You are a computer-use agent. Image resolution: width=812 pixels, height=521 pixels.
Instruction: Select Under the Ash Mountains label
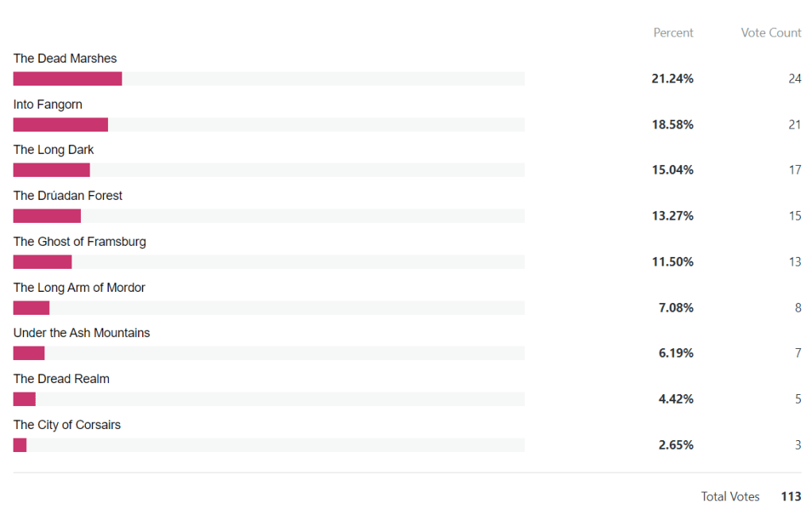click(82, 333)
